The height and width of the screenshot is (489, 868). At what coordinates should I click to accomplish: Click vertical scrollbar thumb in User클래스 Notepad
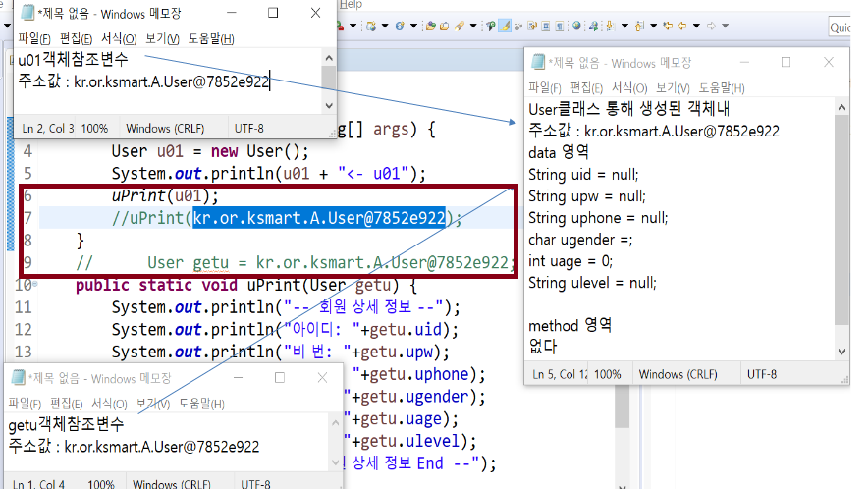coord(842,220)
